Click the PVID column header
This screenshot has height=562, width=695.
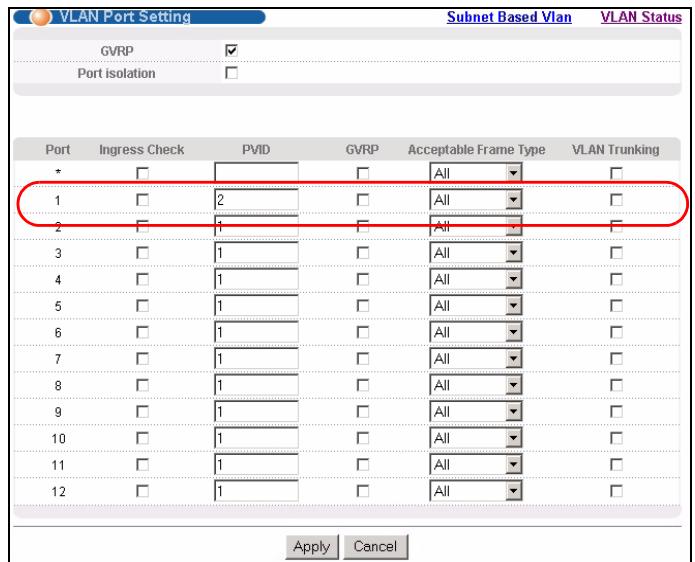point(256,150)
